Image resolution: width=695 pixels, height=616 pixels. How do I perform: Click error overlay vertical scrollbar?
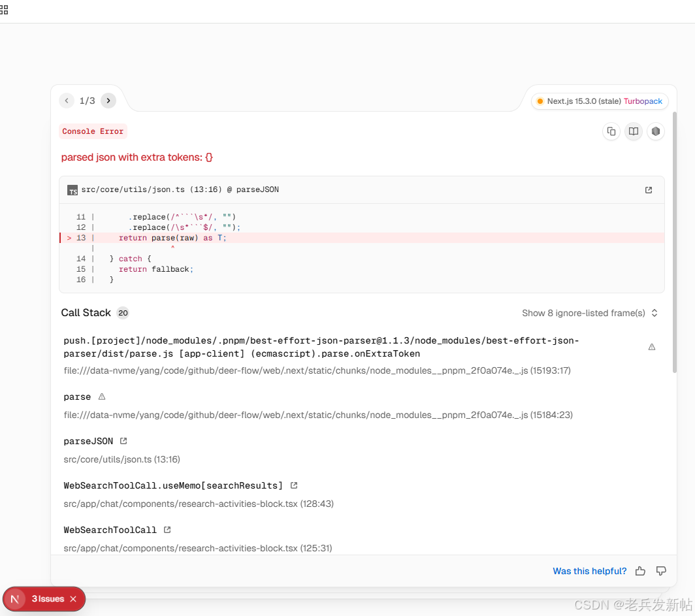coord(675,242)
